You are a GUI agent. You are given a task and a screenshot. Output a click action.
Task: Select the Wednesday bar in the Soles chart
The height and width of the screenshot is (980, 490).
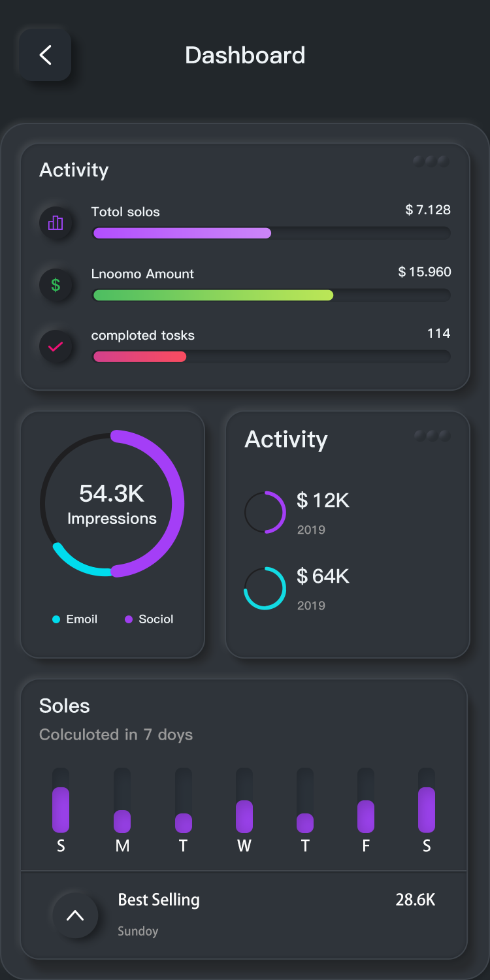click(x=244, y=815)
